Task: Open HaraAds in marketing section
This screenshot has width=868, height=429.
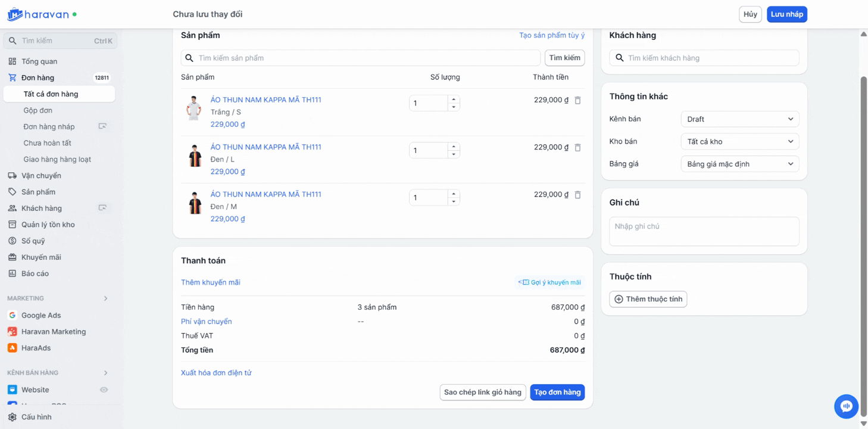Action: click(x=36, y=348)
